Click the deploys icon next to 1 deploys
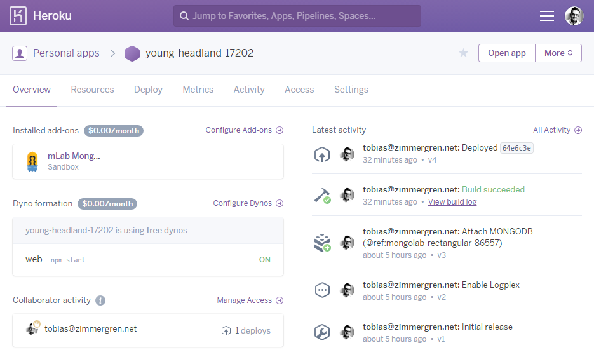The width and height of the screenshot is (594, 364). 226,331
